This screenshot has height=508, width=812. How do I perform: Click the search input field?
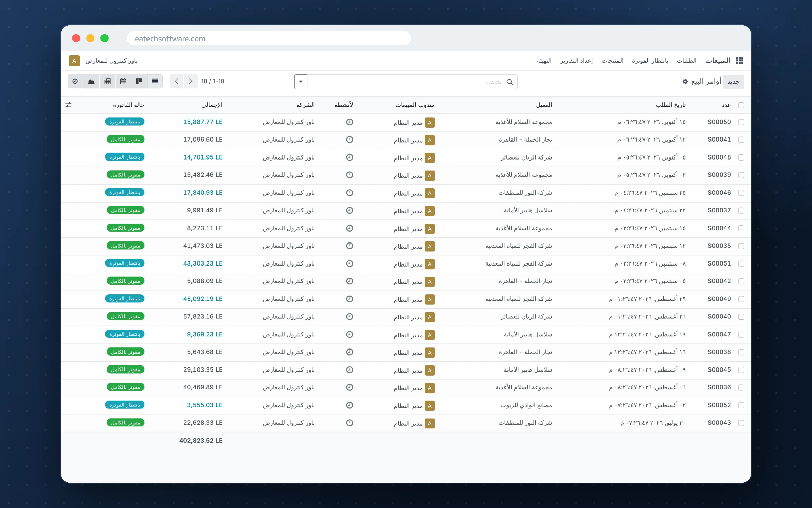click(406, 82)
